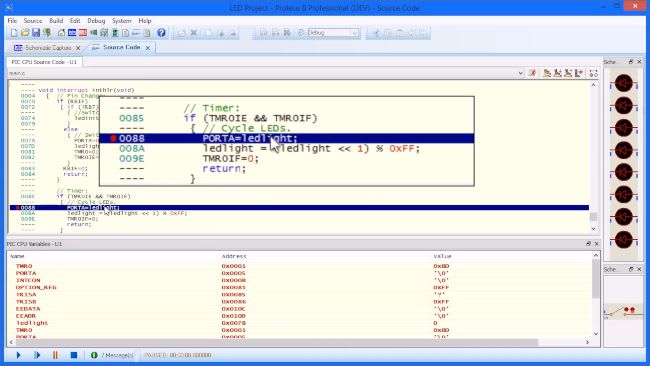Image resolution: width=650 pixels, height=366 pixels.
Task: Close the upper schematic LED panel
Action: [x=639, y=62]
